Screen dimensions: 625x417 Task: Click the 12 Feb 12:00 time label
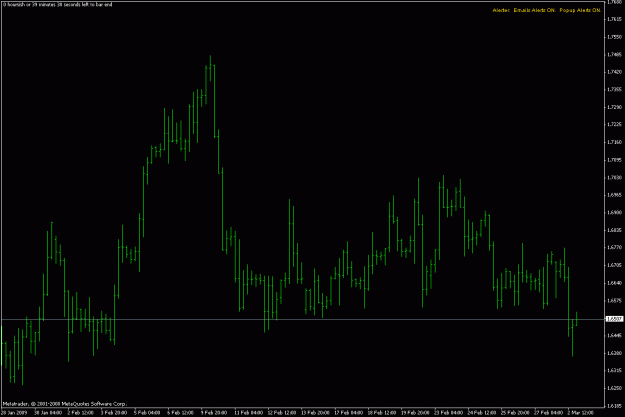[282, 413]
